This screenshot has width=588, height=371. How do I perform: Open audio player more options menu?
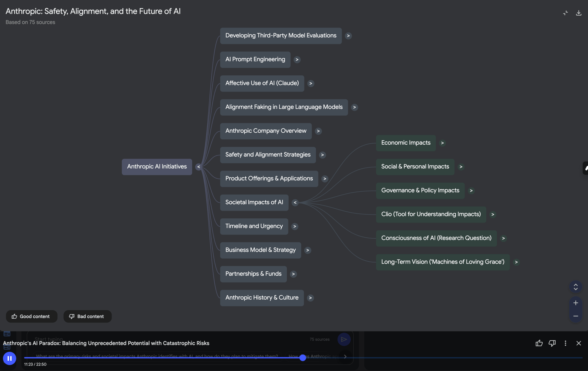click(565, 343)
